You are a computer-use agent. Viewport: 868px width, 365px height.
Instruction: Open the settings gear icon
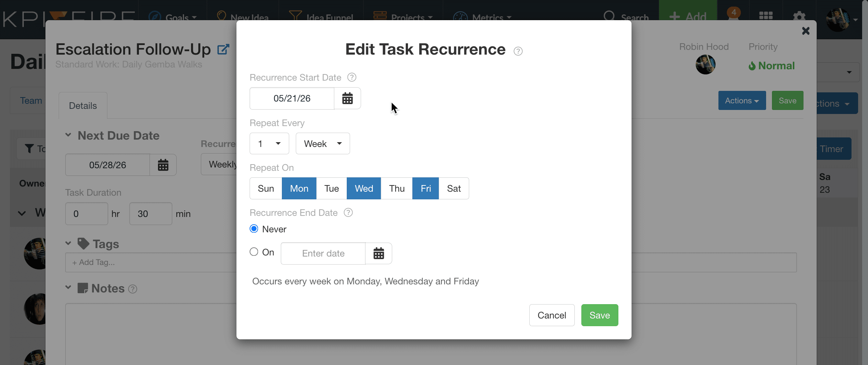tap(799, 16)
